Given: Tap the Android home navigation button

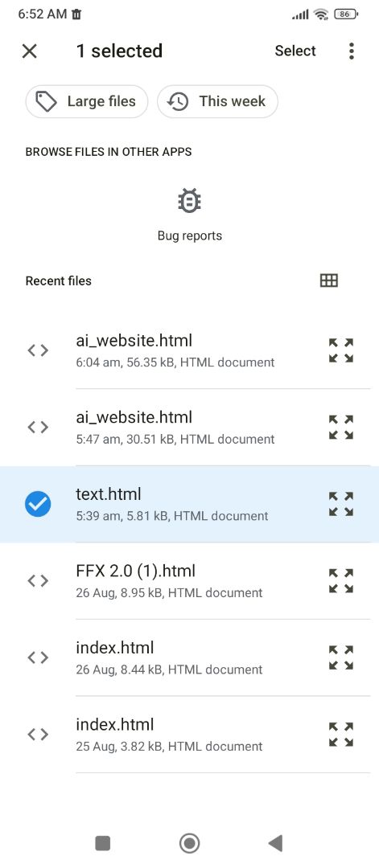Looking at the screenshot, I should point(190,843).
